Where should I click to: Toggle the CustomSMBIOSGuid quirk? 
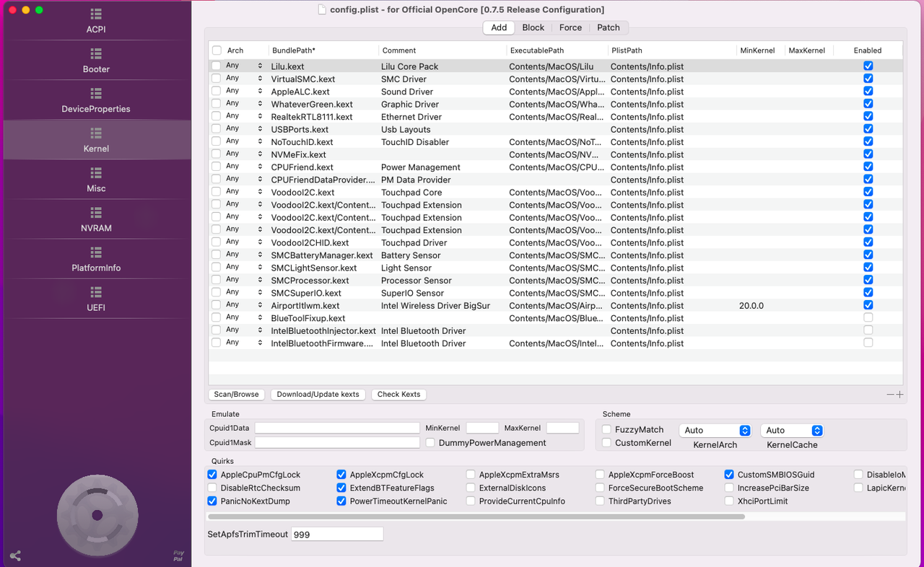pos(729,475)
